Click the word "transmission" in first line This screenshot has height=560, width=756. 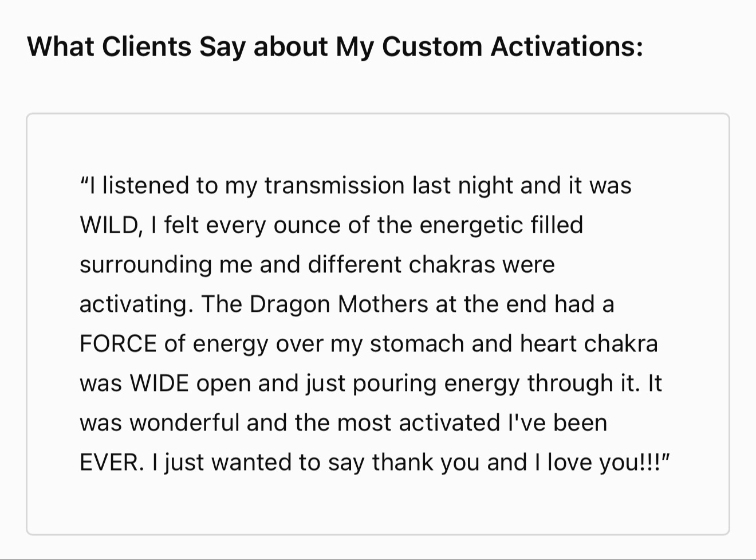click(x=334, y=185)
